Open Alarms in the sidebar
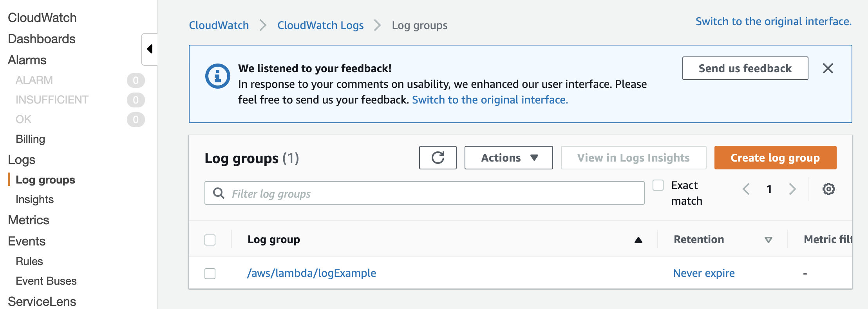The image size is (868, 309). pyautogui.click(x=27, y=60)
